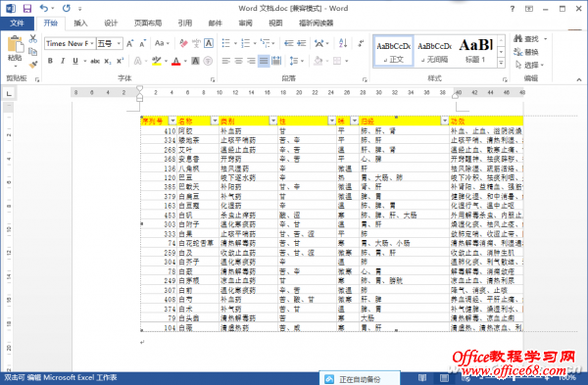This screenshot has height=385, width=588.
Task: Apply character shading with the shaded A icon
Action: point(195,61)
